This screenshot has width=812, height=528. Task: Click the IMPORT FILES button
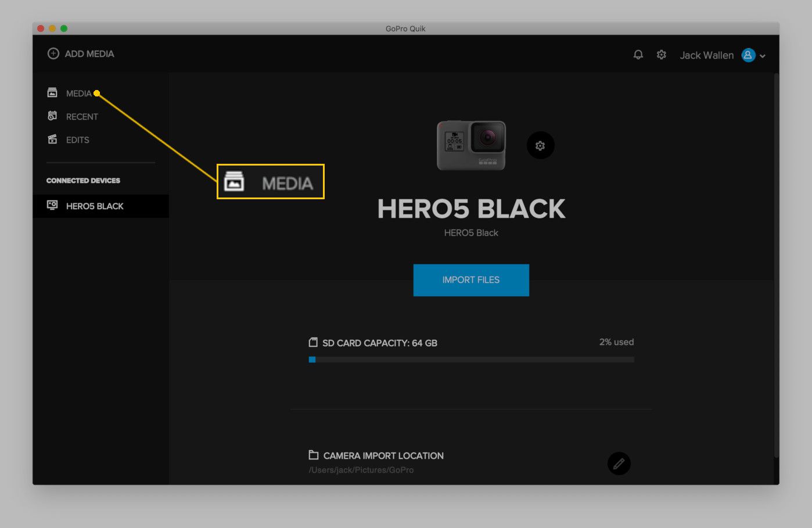(x=471, y=280)
